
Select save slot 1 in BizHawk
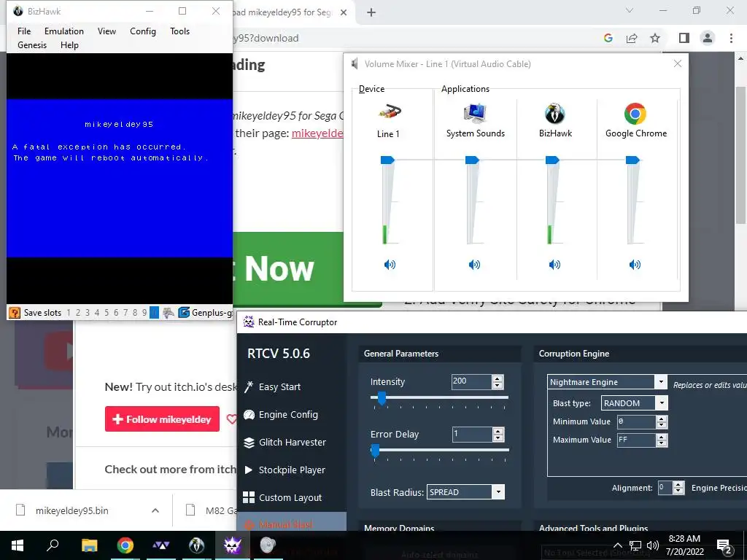coord(69,312)
